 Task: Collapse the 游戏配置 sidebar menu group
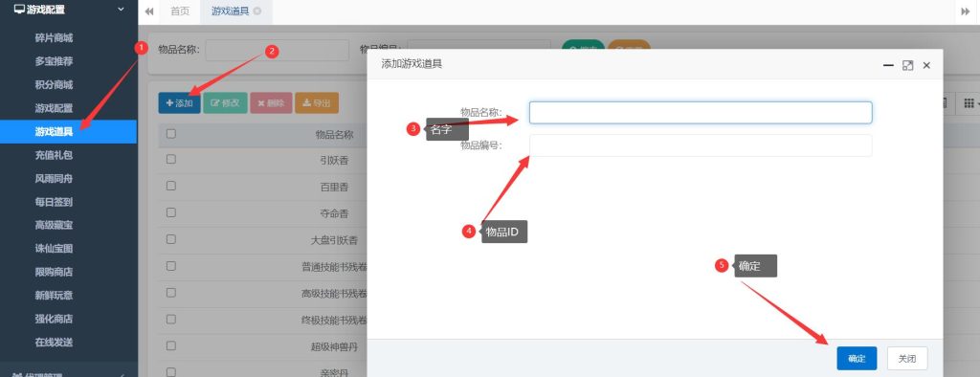[x=68, y=10]
